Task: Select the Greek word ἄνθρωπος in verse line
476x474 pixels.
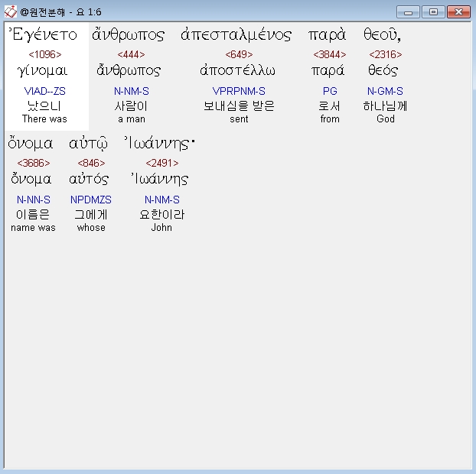Action: [x=129, y=34]
